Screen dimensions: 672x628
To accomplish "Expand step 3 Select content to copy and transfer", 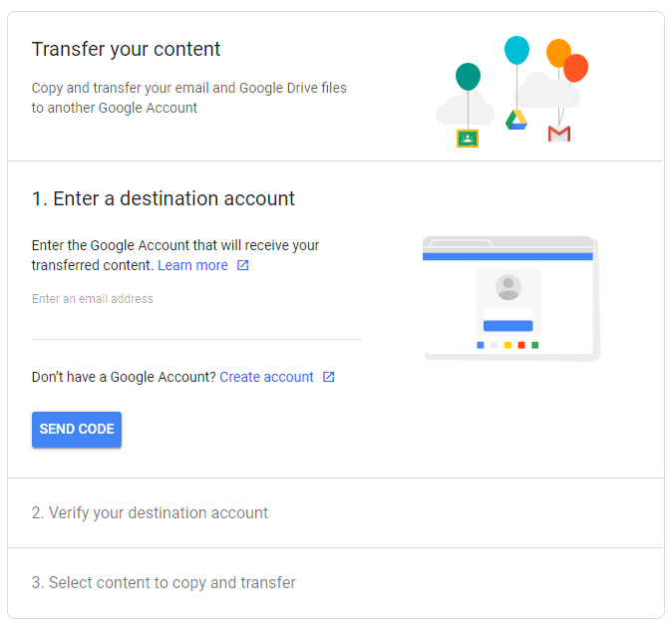I will coord(336,582).
